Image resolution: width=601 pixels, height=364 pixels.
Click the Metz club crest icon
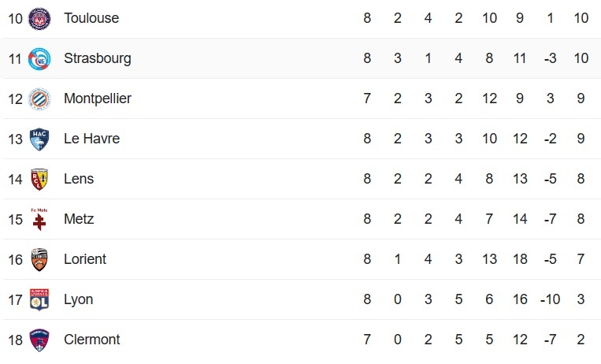click(39, 219)
